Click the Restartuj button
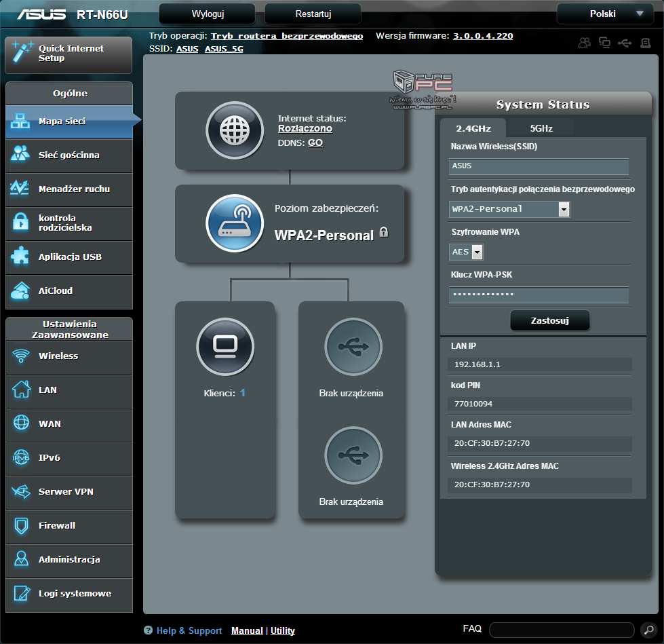Viewport: 664px width, 644px height. (x=313, y=14)
